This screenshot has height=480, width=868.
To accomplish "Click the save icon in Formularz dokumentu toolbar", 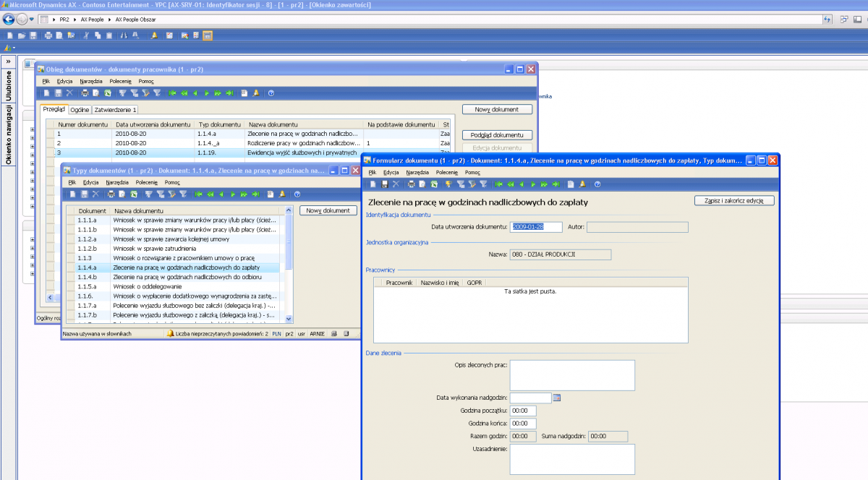I will (x=384, y=184).
